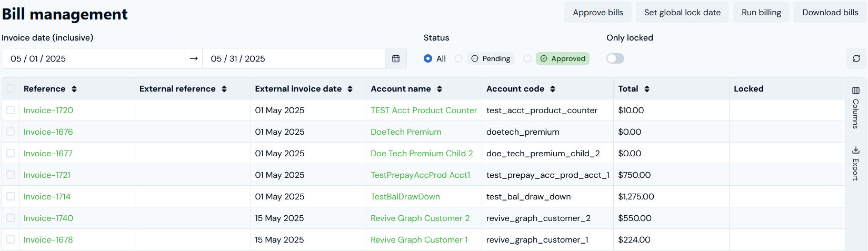Open the Export side panel
Screen dimensions: 868x251
coord(855,164)
